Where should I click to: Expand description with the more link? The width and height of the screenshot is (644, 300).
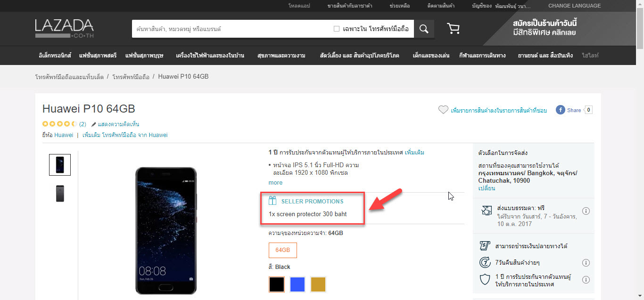276,182
